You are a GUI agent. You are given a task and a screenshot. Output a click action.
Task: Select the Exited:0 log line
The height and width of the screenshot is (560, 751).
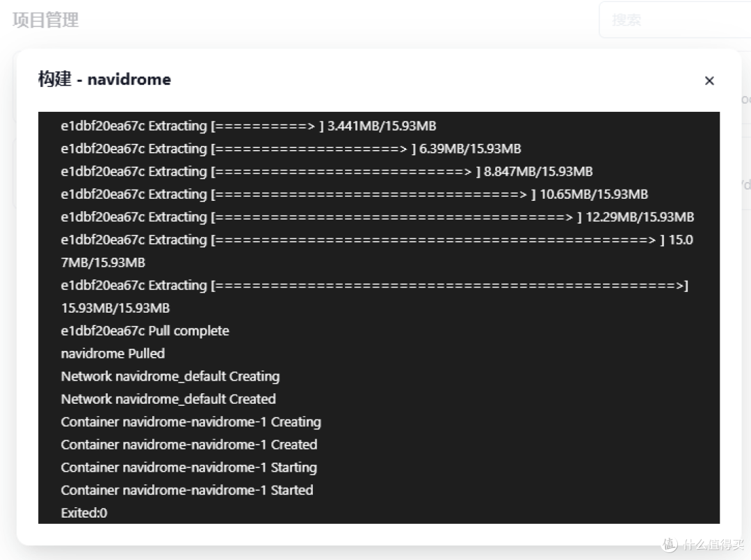pos(83,513)
